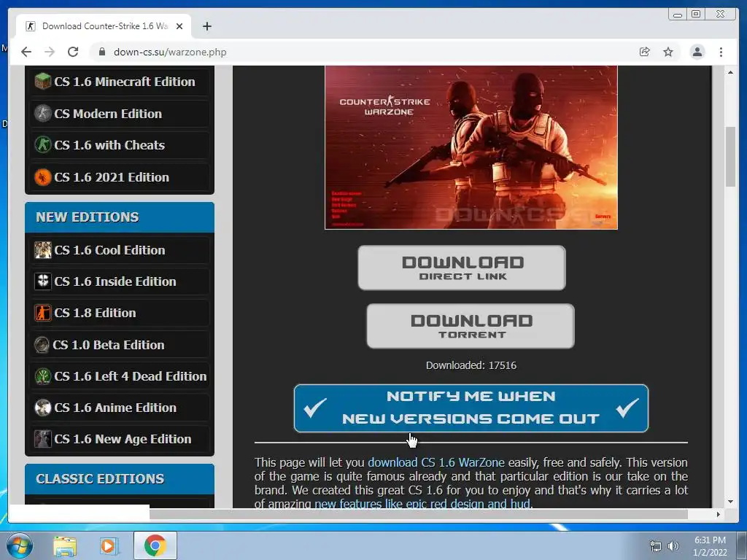Click the scroll up arrow

[x=730, y=72]
